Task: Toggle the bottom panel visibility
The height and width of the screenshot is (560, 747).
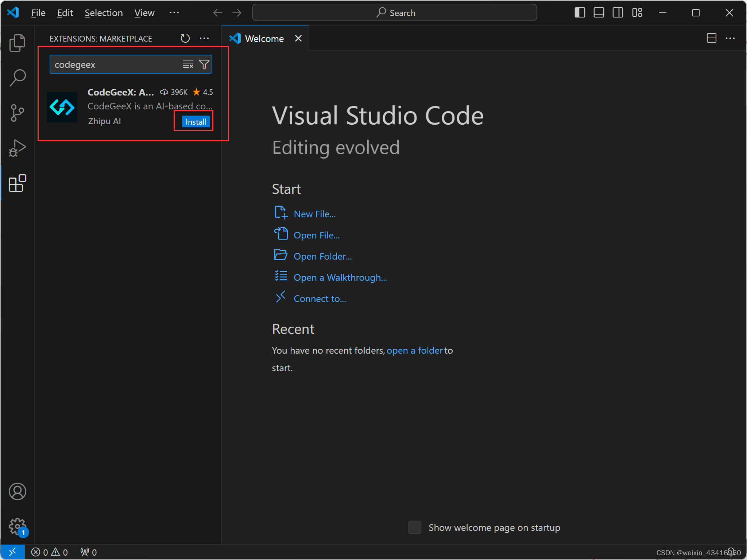Action: (599, 13)
